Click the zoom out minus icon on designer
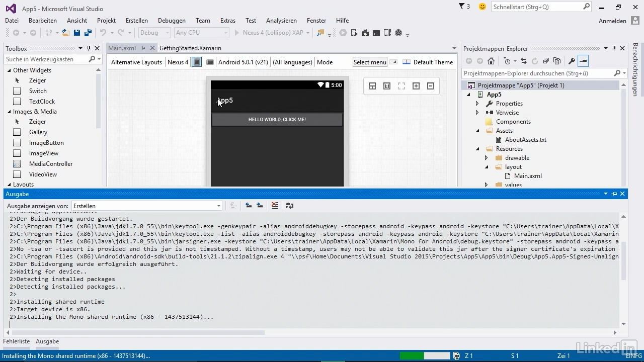This screenshot has width=644, height=362. coord(431,86)
